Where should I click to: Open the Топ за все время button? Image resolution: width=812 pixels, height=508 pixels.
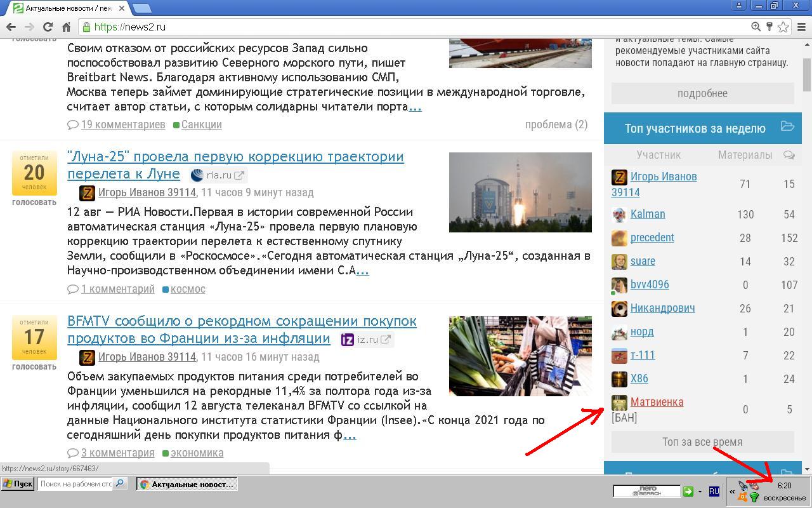pos(702,442)
